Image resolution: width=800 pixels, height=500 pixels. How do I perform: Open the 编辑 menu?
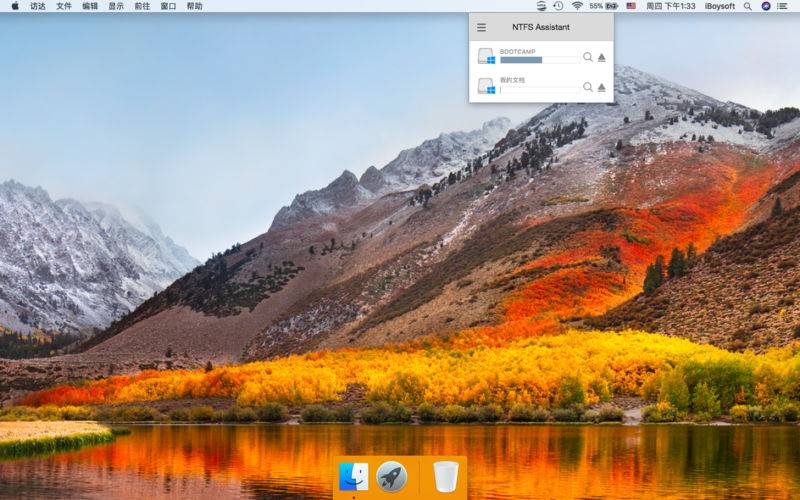click(90, 6)
